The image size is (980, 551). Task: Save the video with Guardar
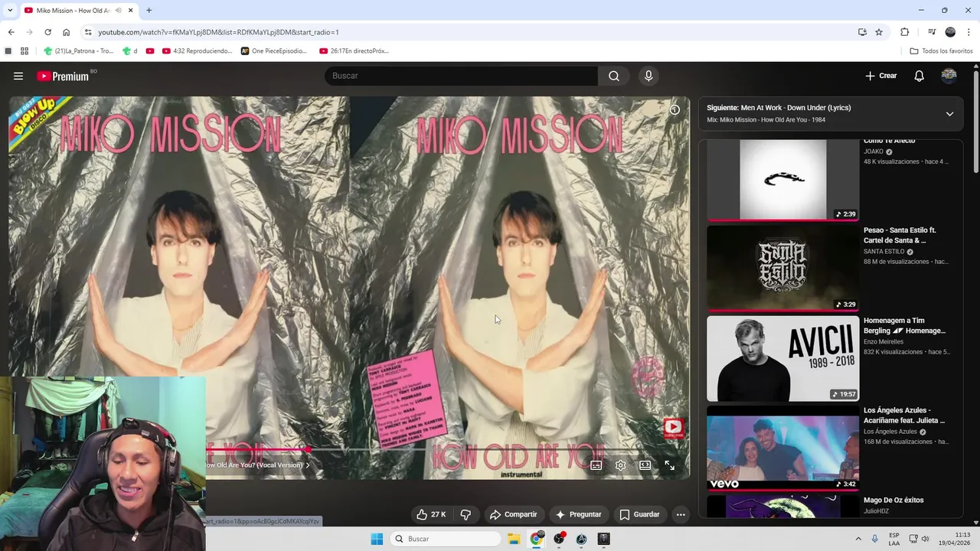(639, 514)
